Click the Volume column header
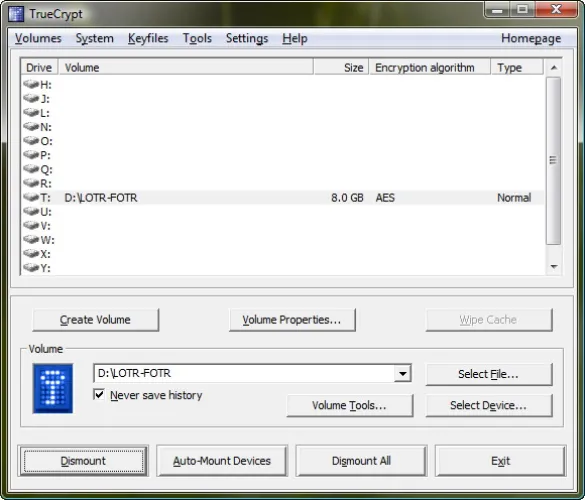Screen dimensions: 585x500 pyautogui.click(x=186, y=68)
